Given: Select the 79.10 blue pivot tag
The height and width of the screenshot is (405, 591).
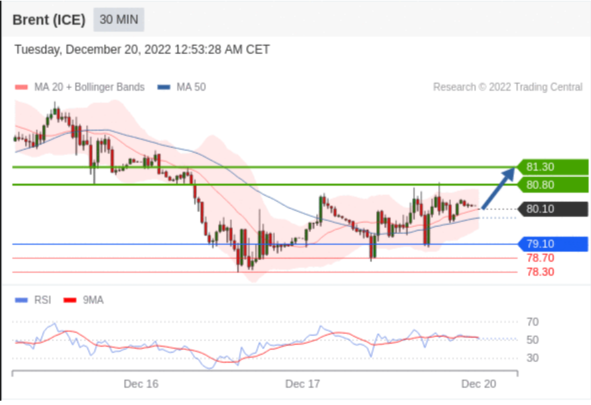Looking at the screenshot, I should pyautogui.click(x=552, y=244).
